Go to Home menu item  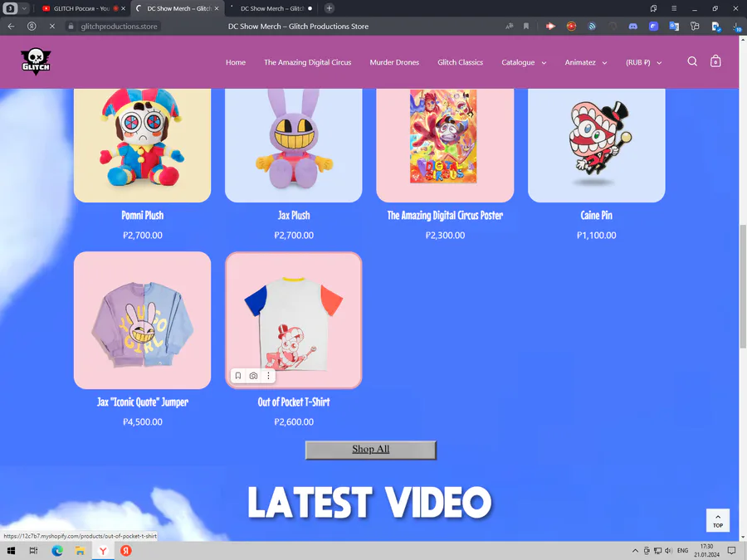point(236,62)
